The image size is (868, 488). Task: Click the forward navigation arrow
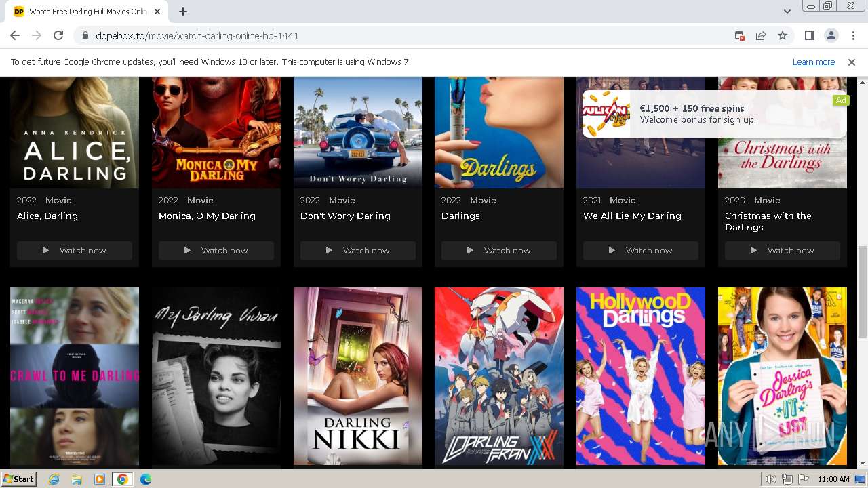37,36
